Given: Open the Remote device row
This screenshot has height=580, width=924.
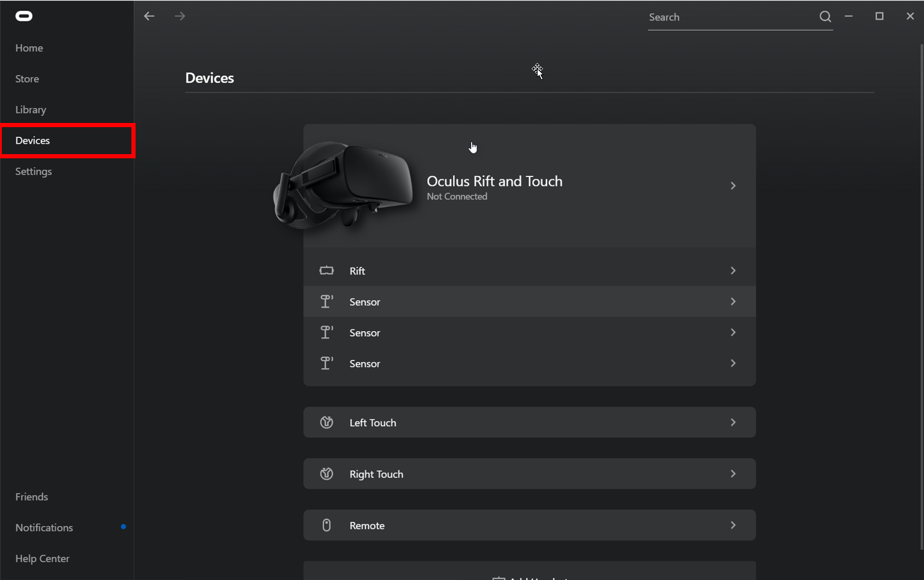Looking at the screenshot, I should pyautogui.click(x=529, y=525).
